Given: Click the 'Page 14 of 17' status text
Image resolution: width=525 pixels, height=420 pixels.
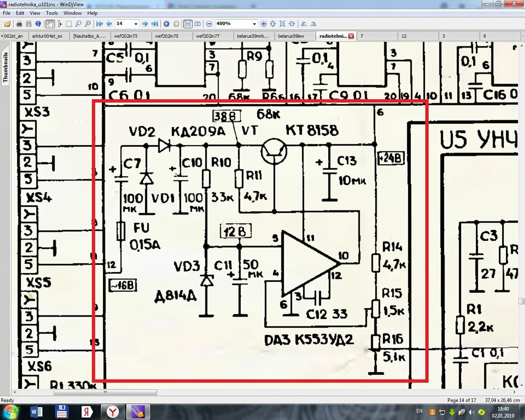Looking at the screenshot, I should (461, 400).
